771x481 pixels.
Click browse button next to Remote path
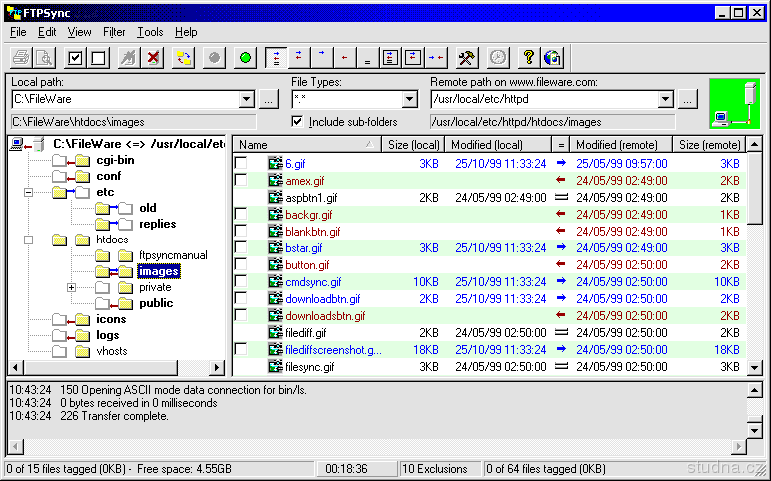tap(687, 99)
